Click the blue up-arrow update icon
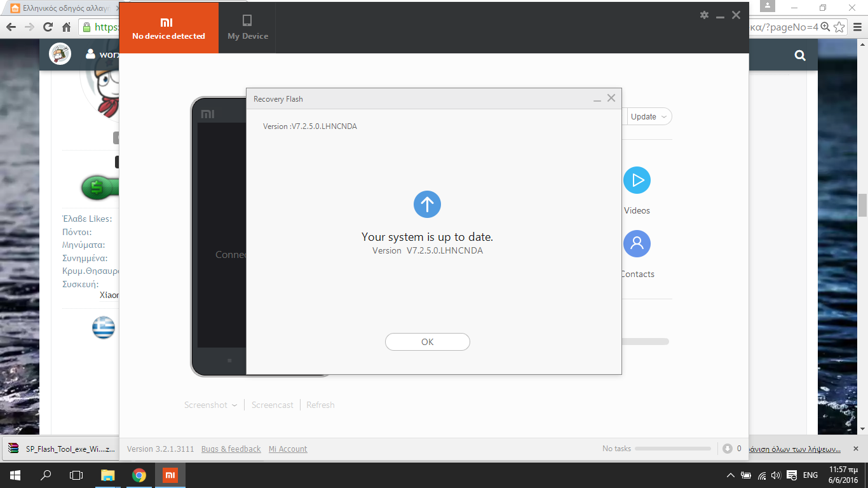The image size is (868, 488). [427, 204]
